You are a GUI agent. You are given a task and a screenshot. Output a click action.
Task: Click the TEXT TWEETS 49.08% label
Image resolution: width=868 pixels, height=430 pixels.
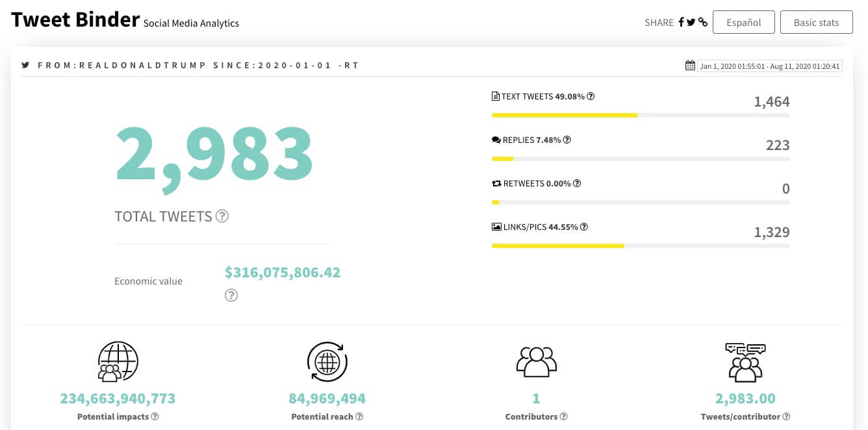tap(543, 96)
